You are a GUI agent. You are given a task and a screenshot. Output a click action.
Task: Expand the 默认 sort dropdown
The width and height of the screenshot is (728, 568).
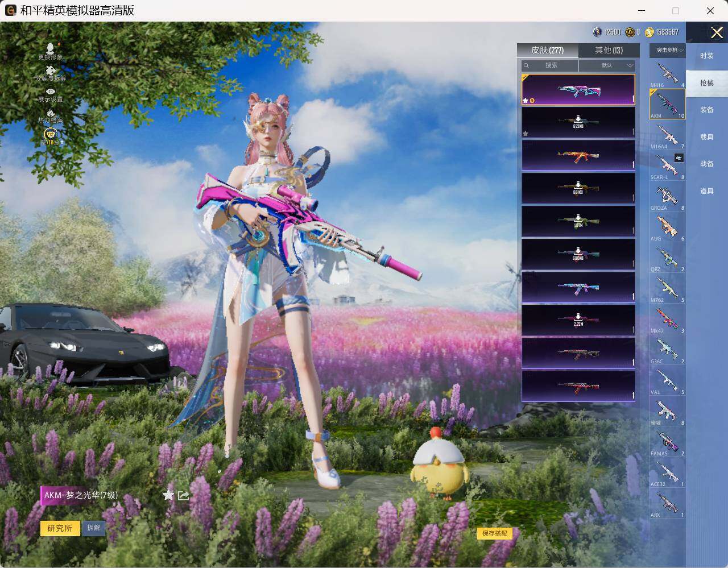[x=607, y=65]
